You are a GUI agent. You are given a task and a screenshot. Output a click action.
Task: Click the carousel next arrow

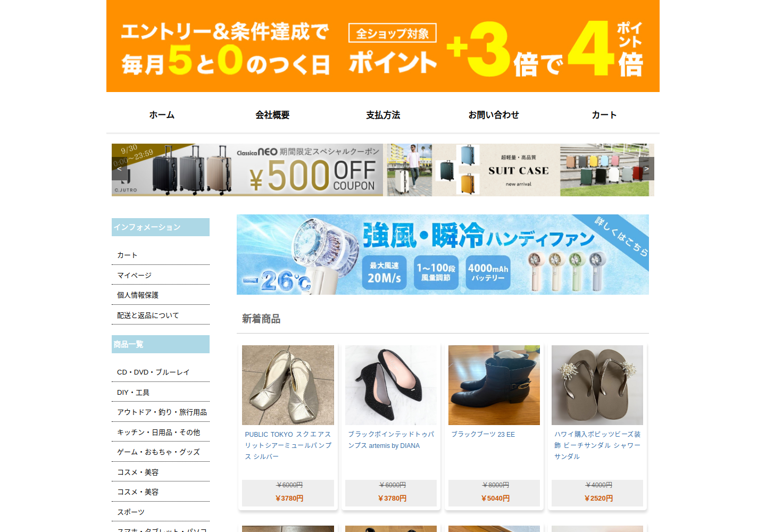click(646, 169)
